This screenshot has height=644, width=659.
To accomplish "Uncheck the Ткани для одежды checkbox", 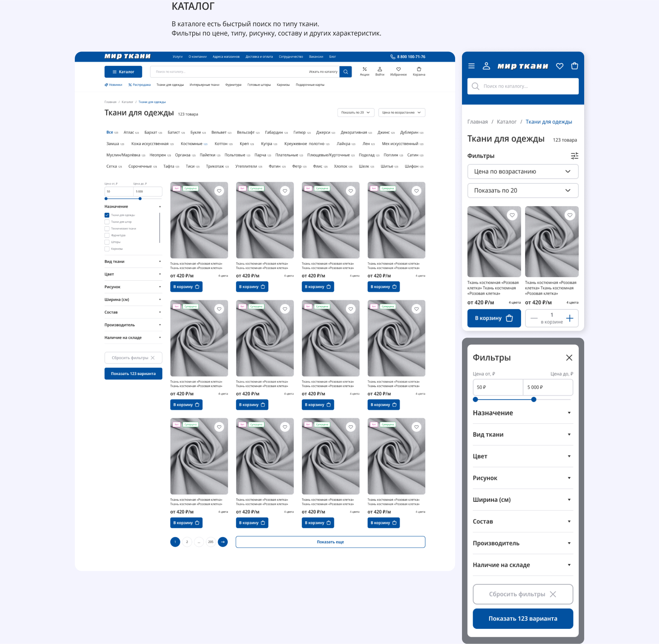I will pos(107,215).
